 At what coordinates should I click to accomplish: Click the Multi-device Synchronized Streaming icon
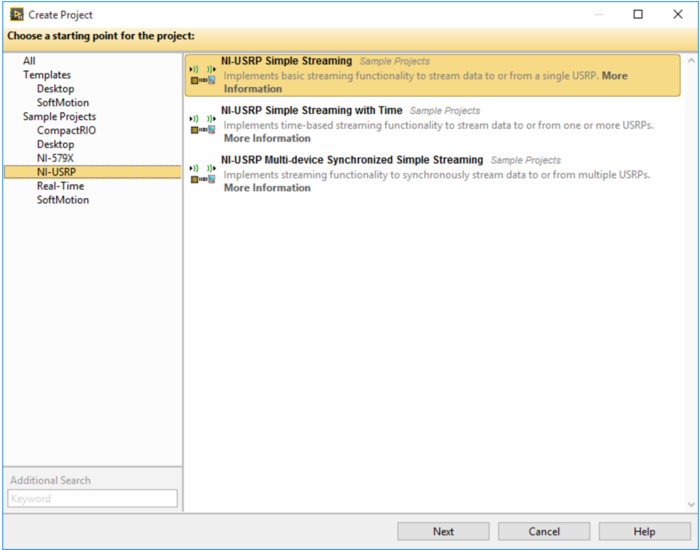[x=203, y=173]
